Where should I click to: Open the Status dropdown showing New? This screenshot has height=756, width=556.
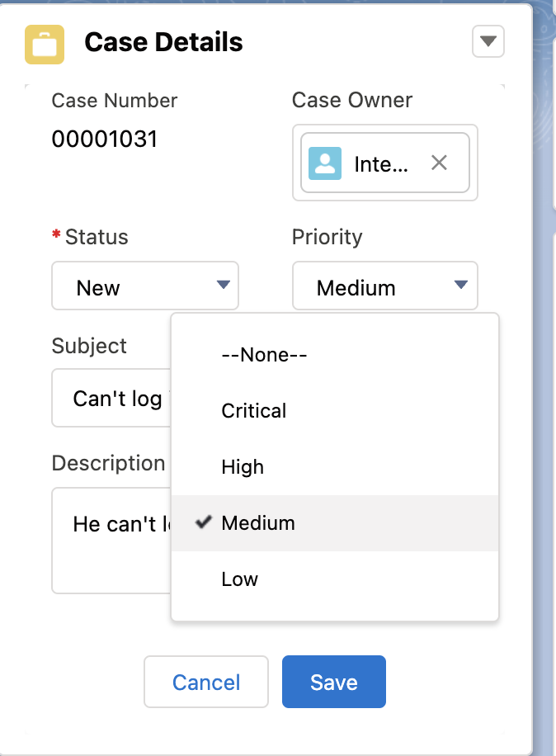(x=144, y=285)
